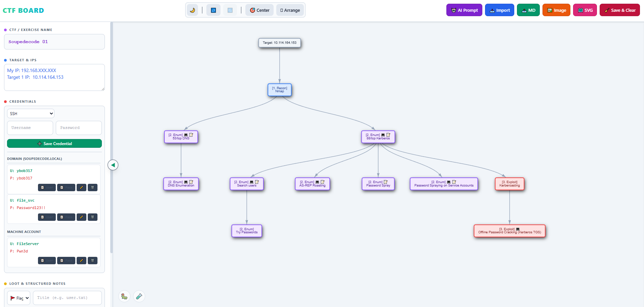Viewport: 644px width, 307px height.
Task: Copy username for file_svc credential
Action: tap(47, 217)
